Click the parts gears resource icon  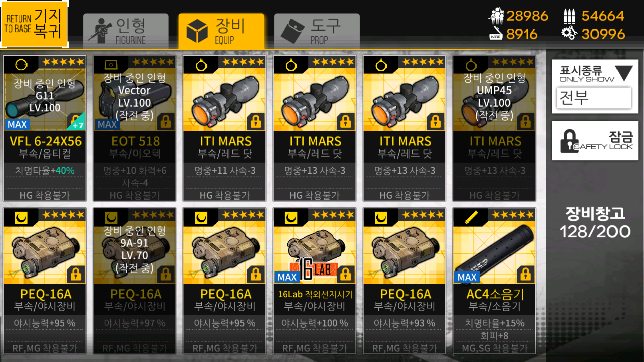click(569, 34)
